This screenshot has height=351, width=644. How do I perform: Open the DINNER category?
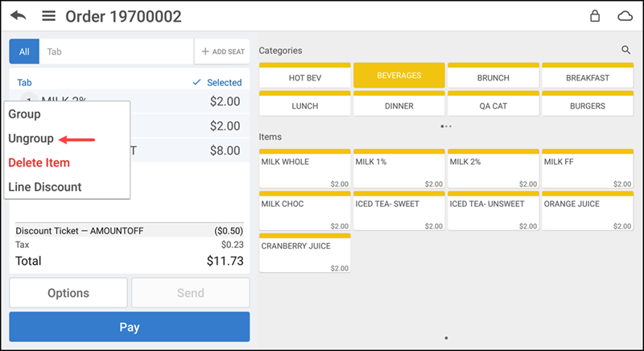coord(398,104)
